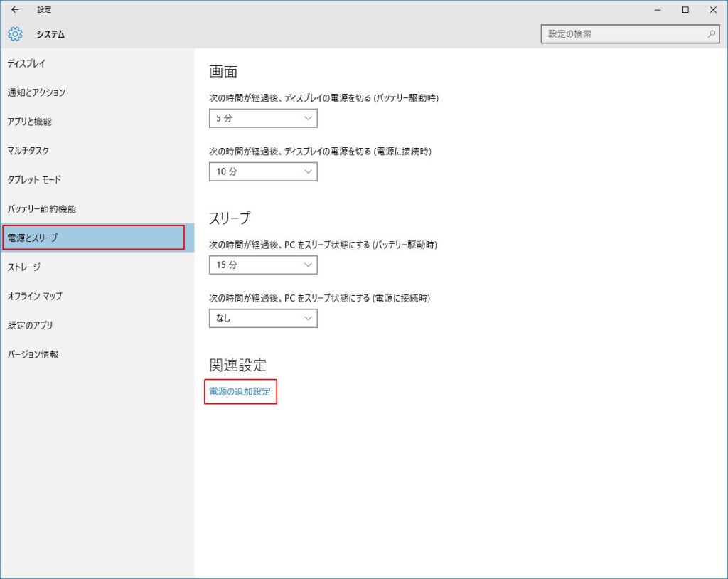Open plugged-in display-off dropdown showing 10 分
The image size is (728, 579).
coord(263,171)
